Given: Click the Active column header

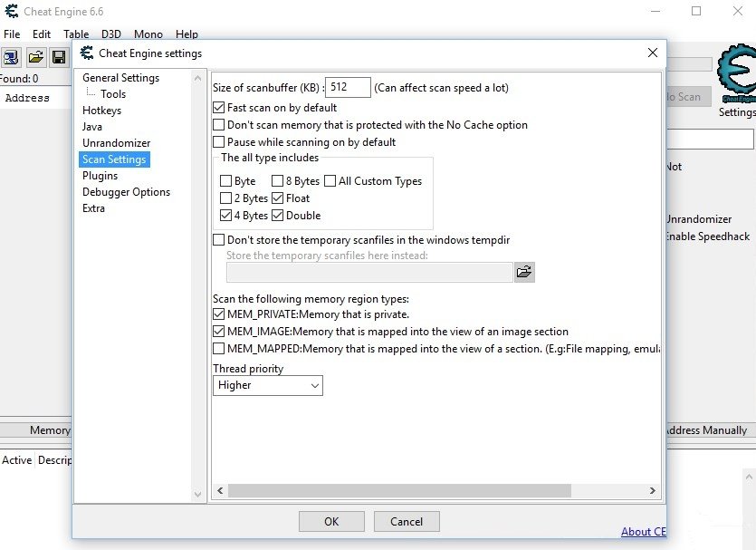Looking at the screenshot, I should point(17,460).
